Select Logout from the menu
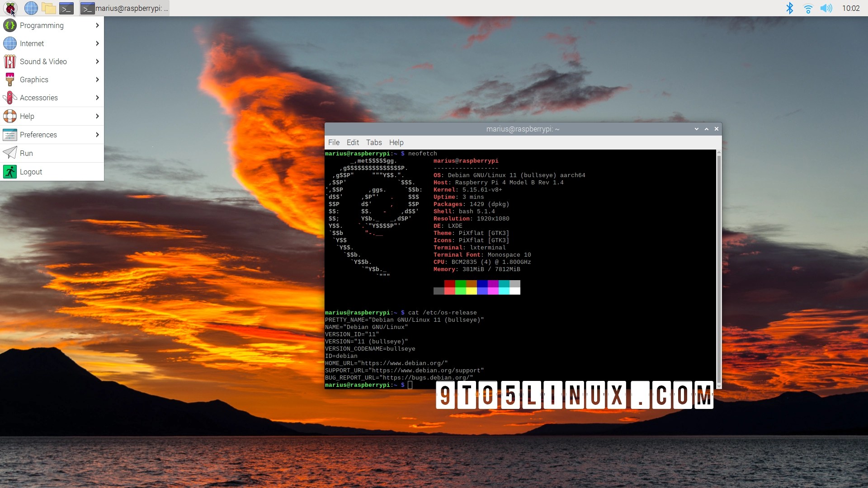 pyautogui.click(x=31, y=172)
